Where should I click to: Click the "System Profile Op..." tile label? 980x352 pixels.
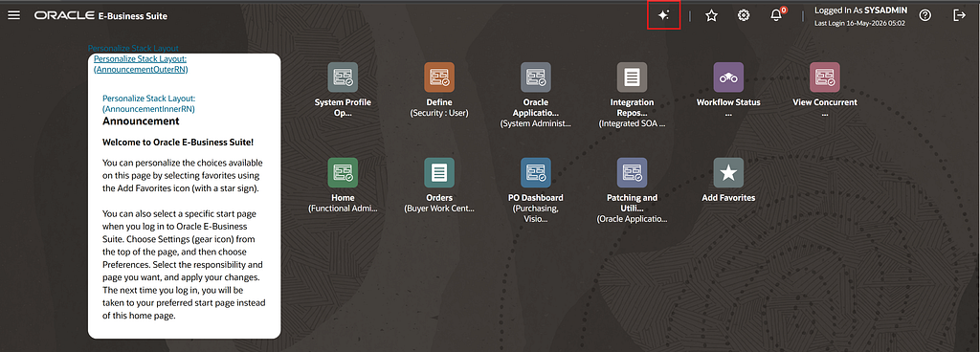tap(344, 107)
